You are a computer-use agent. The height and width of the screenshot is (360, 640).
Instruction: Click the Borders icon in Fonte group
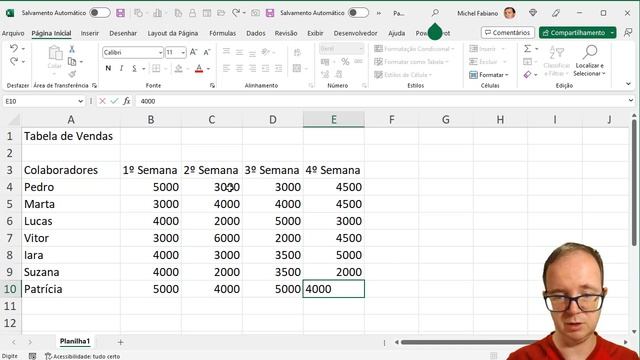tap(156, 68)
